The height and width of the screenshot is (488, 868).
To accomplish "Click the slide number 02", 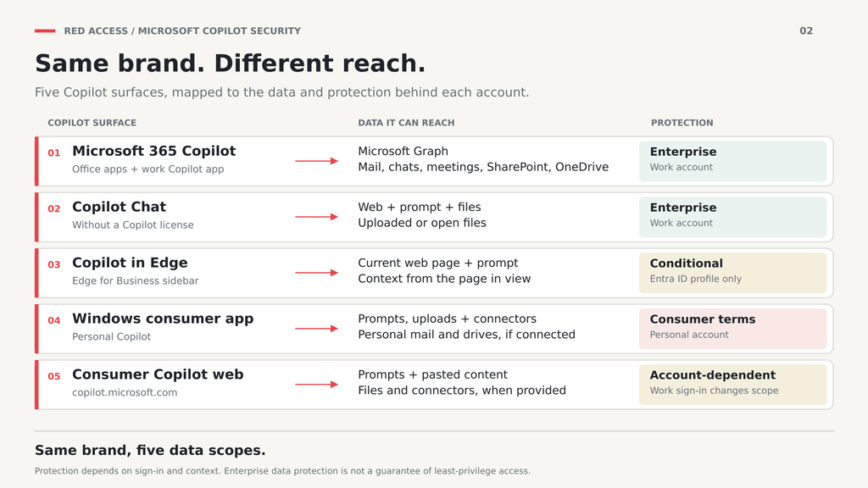I will [x=806, y=31].
